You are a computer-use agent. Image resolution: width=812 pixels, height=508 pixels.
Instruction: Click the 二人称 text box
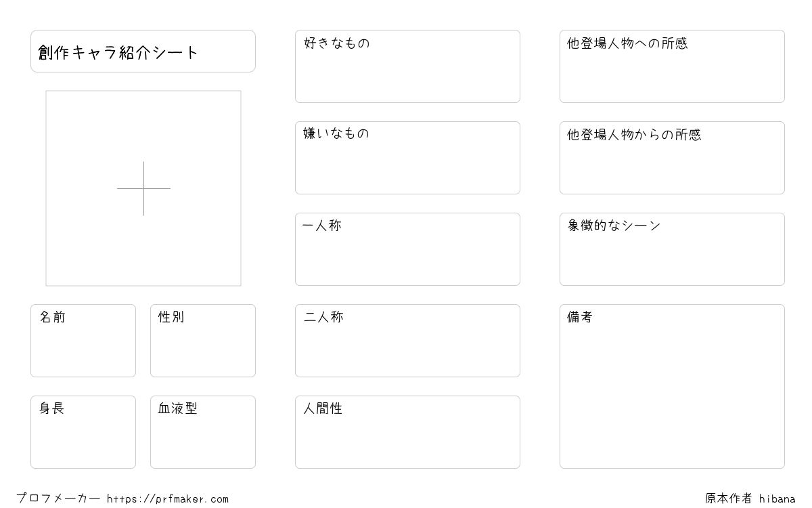[407, 341]
